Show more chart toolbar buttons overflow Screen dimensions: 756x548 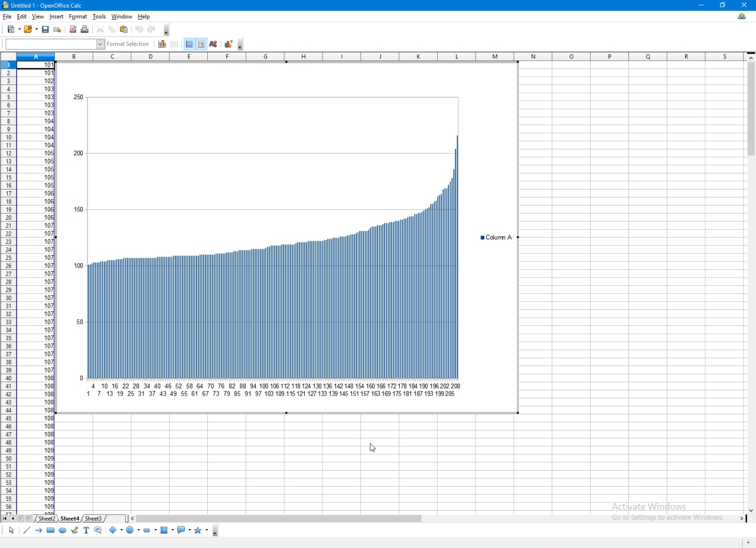point(240,45)
